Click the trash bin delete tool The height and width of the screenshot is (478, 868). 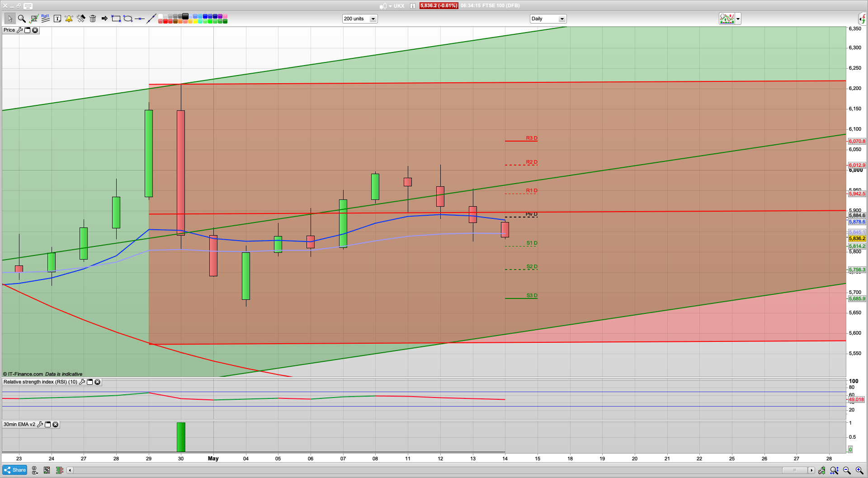pos(93,19)
